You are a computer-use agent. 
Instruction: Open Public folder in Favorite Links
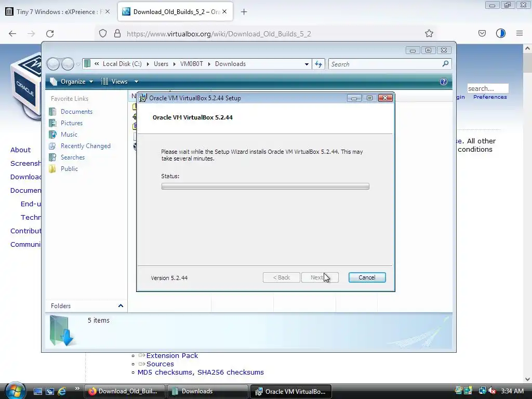coord(69,169)
